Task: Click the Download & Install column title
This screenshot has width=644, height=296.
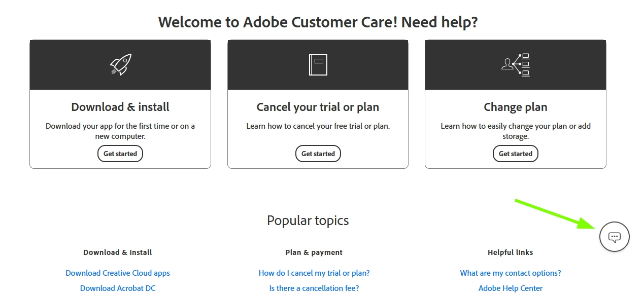Action: [x=118, y=252]
